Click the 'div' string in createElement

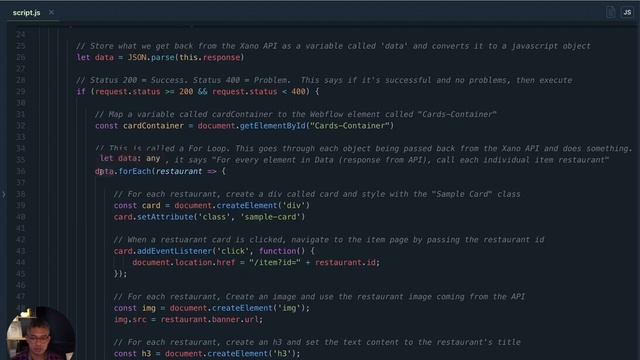[x=293, y=206]
